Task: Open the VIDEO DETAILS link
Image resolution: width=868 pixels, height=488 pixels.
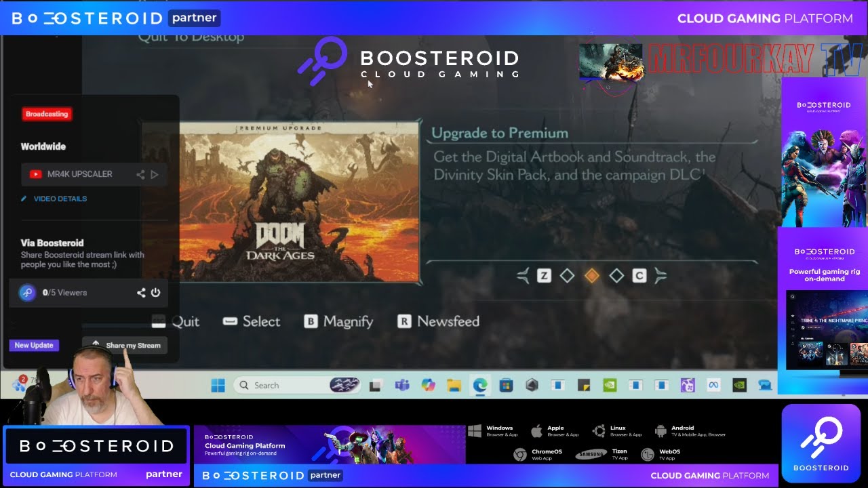Action: pos(60,199)
